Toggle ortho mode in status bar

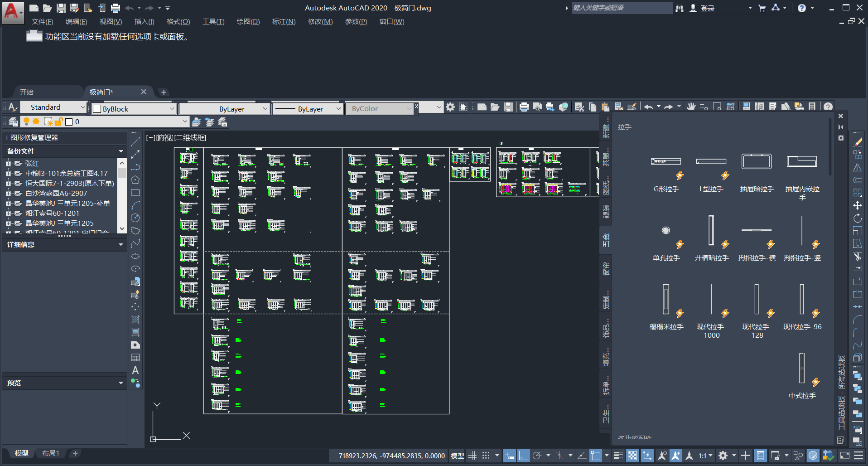click(x=523, y=456)
